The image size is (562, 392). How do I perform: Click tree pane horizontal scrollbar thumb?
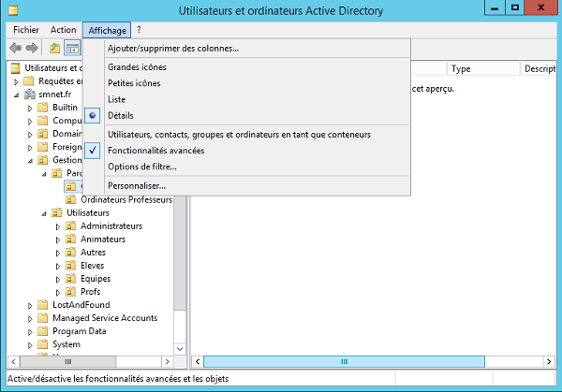(67, 361)
